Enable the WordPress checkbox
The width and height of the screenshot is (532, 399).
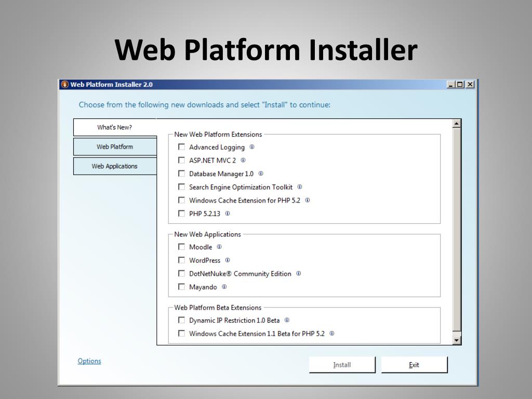181,260
